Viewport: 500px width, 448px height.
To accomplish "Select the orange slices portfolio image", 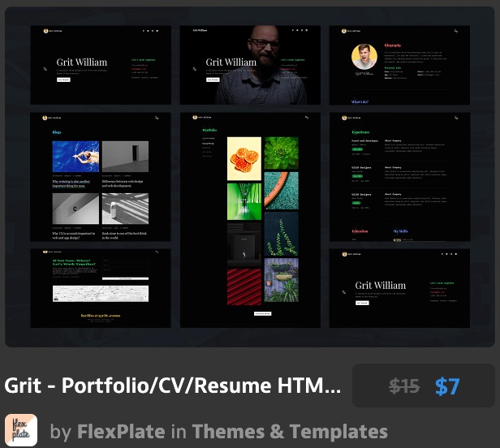I will click(244, 157).
